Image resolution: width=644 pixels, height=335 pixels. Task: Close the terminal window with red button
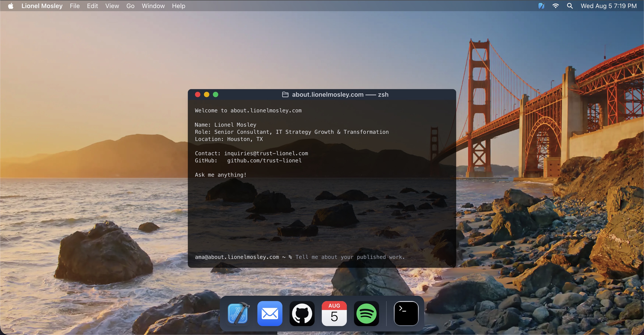tap(197, 95)
